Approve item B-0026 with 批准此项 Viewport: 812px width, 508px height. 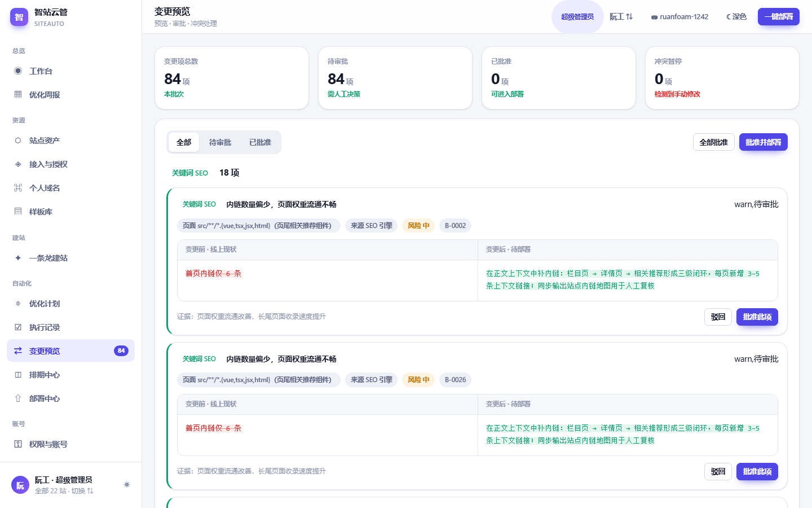pyautogui.click(x=757, y=471)
